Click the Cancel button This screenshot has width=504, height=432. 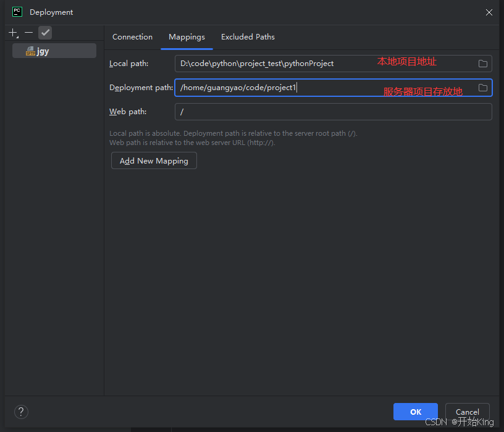[x=467, y=412]
